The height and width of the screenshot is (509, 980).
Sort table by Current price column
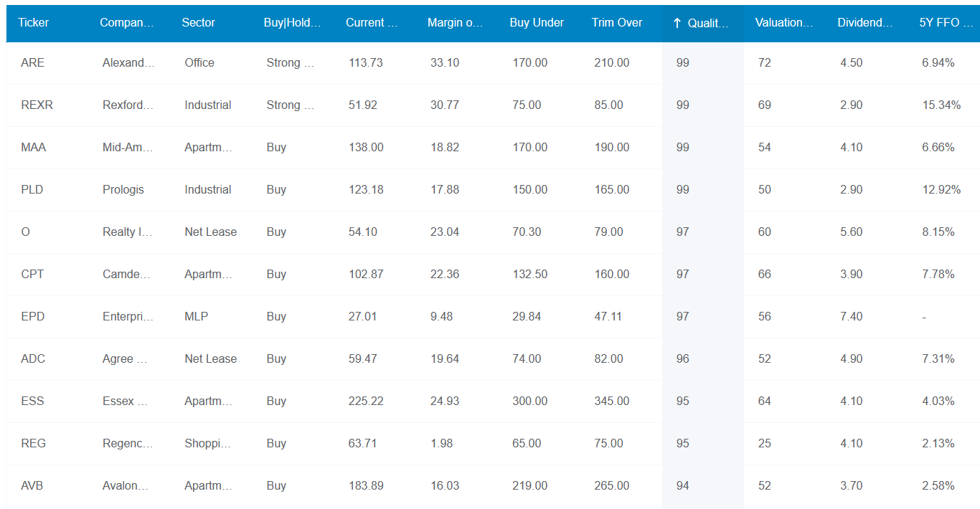coord(371,23)
